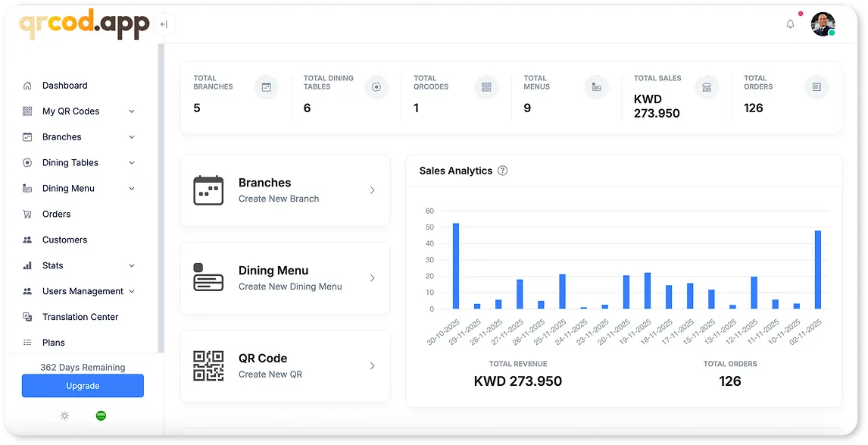Open the Sales Analytics help question mark
Viewport: 868px width, 445px height.
[502, 171]
